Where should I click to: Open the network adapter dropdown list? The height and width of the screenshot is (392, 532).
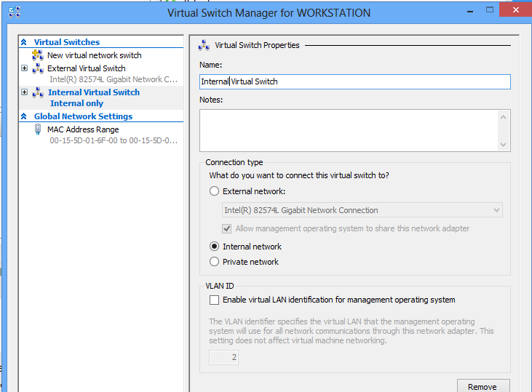pyautogui.click(x=497, y=210)
